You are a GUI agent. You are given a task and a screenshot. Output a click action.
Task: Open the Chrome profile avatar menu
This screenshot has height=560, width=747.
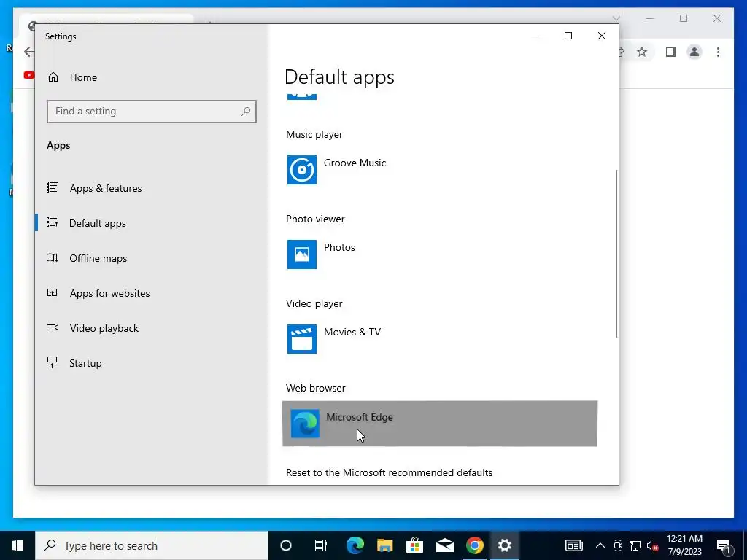click(694, 52)
